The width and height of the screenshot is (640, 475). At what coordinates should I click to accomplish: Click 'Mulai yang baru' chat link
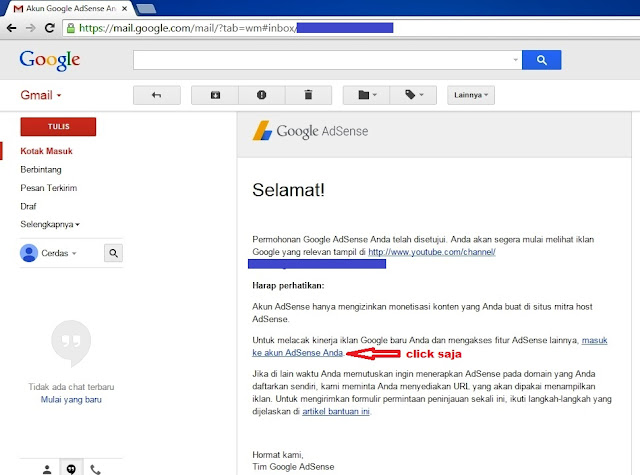click(71, 400)
